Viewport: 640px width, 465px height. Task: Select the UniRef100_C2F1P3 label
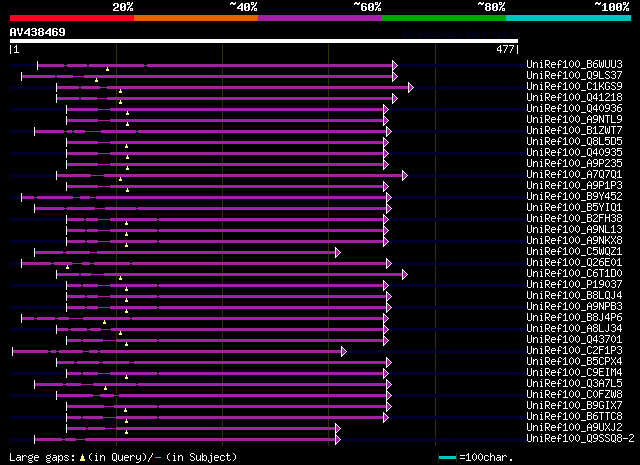tap(574, 351)
